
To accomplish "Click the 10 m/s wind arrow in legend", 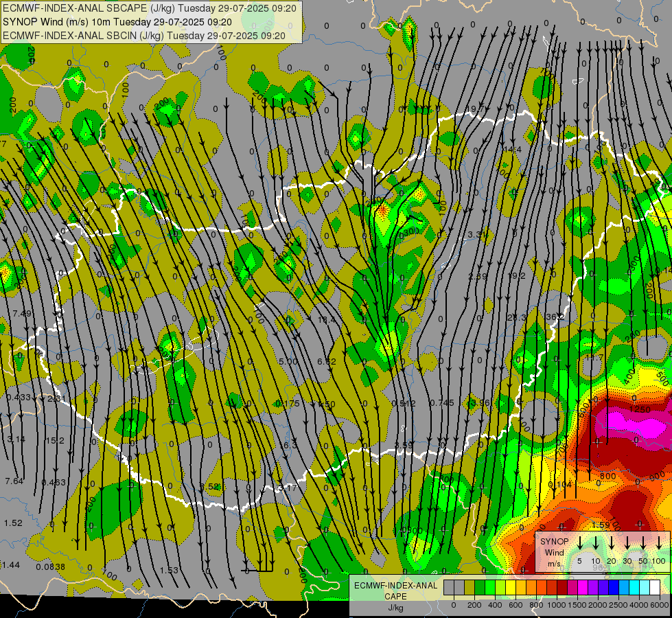I will pos(595,543).
